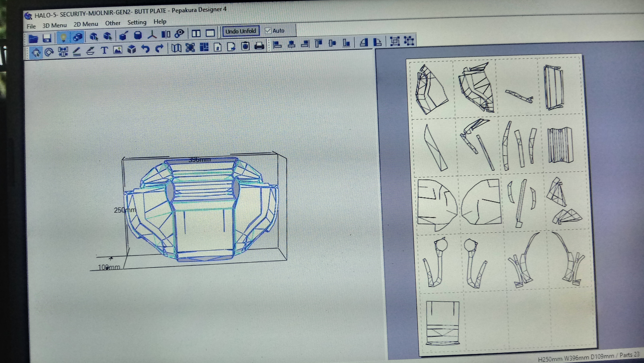Toggle the light bulb lighting icon
Screen dimensions: 644x363
click(x=63, y=38)
